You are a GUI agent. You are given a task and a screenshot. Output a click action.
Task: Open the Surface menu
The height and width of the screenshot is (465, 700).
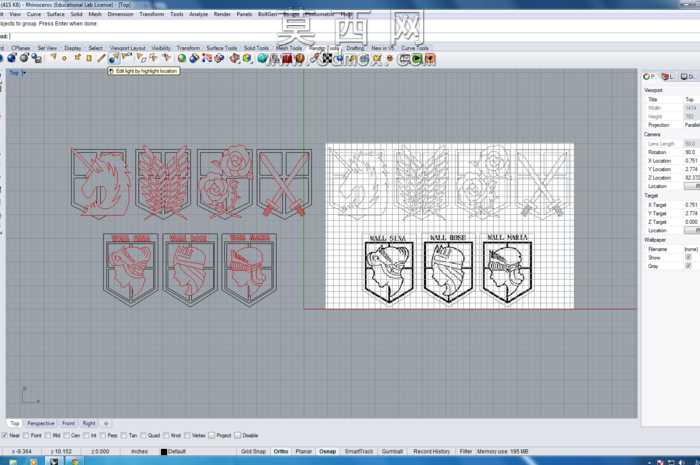point(55,14)
